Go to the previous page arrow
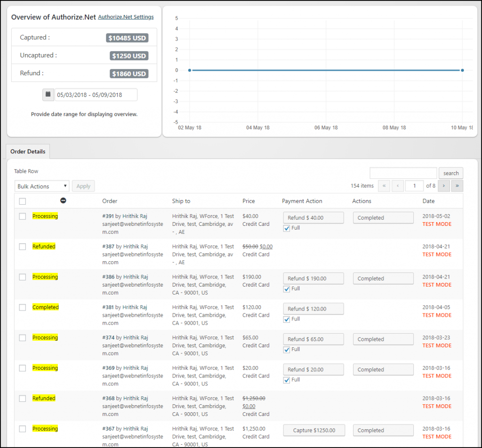This screenshot has height=448, width=482. coord(398,185)
